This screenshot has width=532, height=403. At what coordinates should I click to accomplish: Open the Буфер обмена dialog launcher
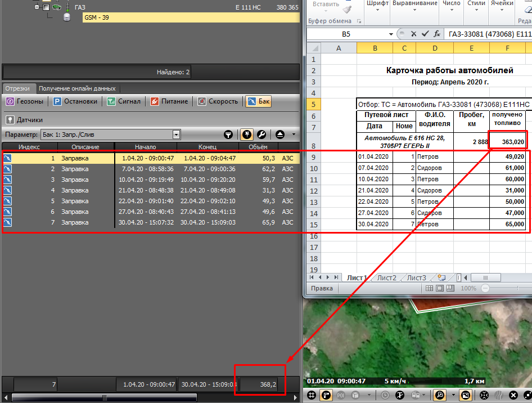(x=359, y=21)
